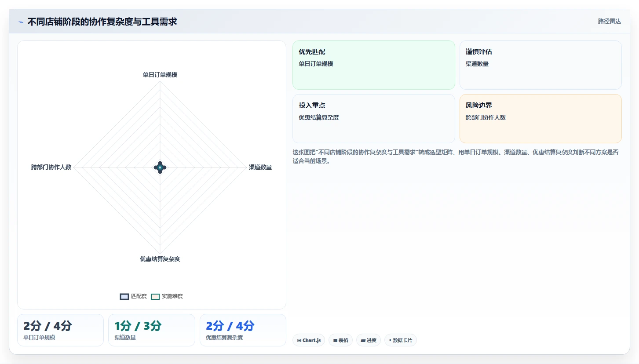Click the 表格 tag
Image resolution: width=639 pixels, height=364 pixels.
(x=340, y=340)
